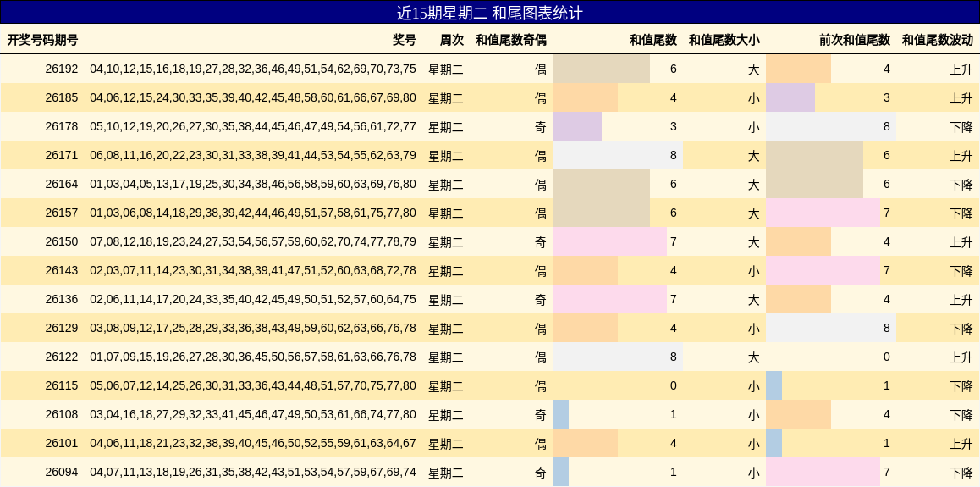Select issue number 26178
This screenshot has height=487, width=980.
click(x=62, y=126)
